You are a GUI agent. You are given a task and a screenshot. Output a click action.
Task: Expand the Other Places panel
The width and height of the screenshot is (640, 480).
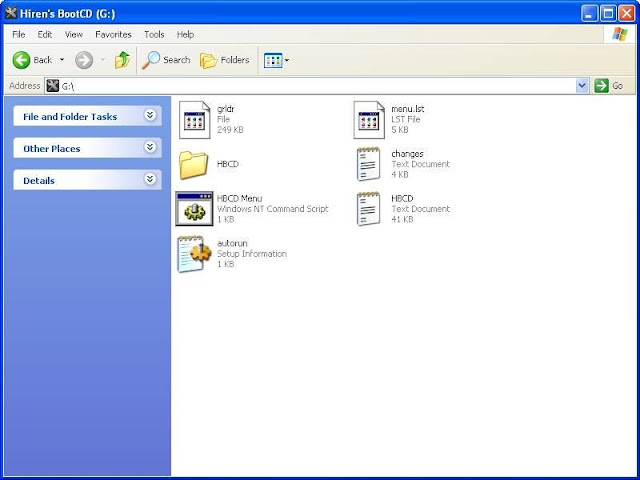150,147
